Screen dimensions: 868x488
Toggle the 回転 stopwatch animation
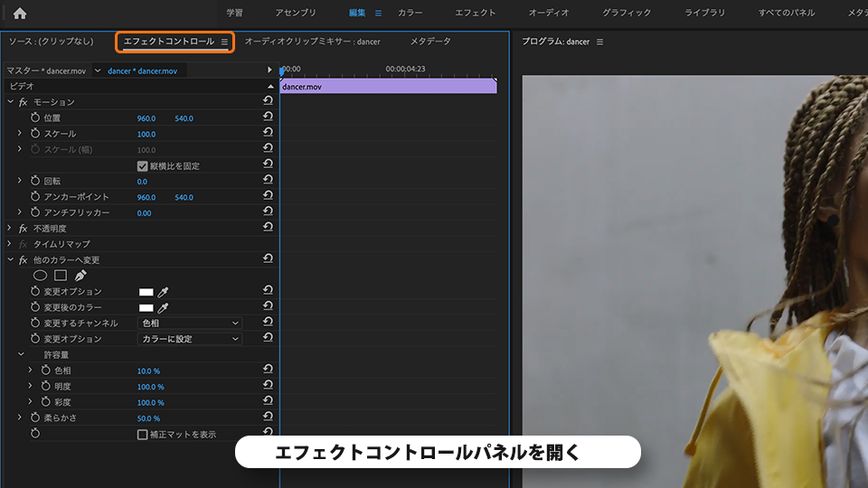pyautogui.click(x=35, y=181)
